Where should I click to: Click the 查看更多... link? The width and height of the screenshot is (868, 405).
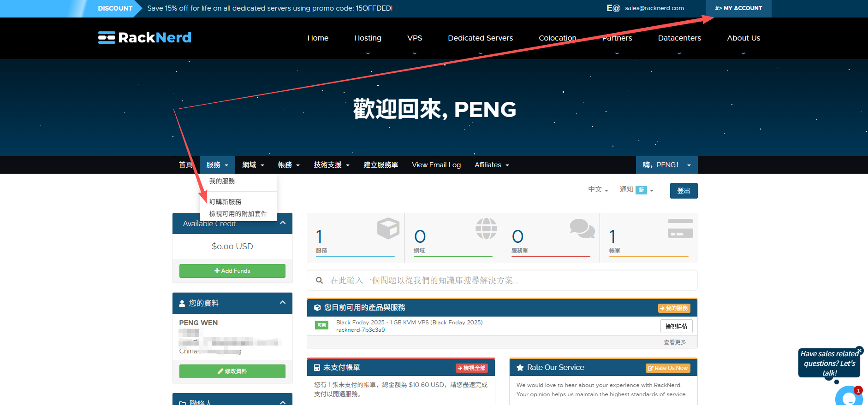[677, 342]
